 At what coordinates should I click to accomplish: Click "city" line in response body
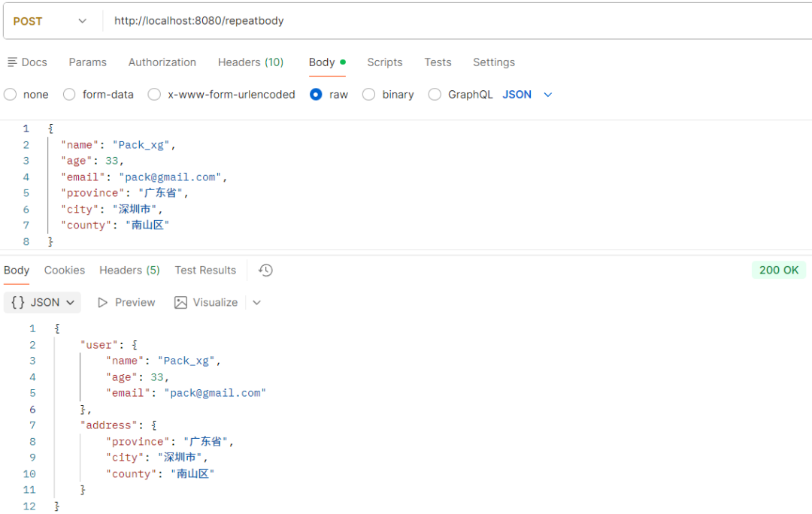(157, 458)
